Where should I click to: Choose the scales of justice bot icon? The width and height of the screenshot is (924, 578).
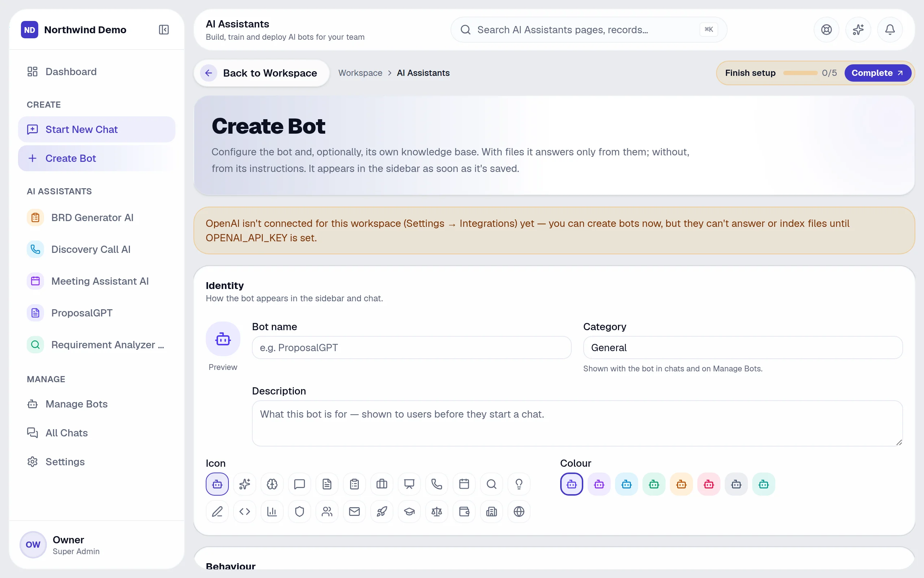pos(437,512)
